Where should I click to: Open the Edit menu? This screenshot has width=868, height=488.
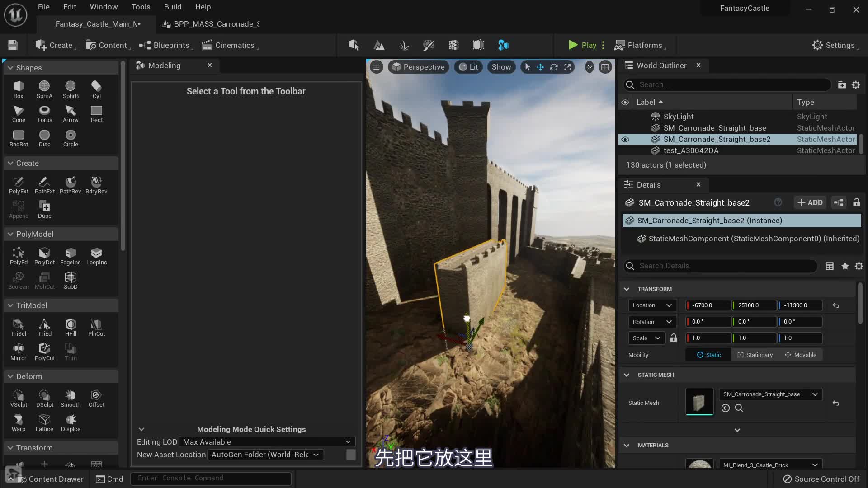(x=70, y=7)
